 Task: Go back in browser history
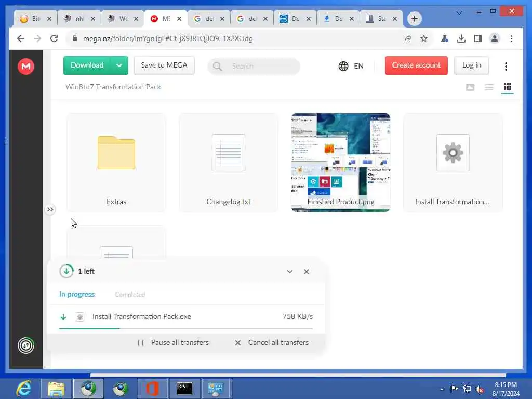point(21,38)
